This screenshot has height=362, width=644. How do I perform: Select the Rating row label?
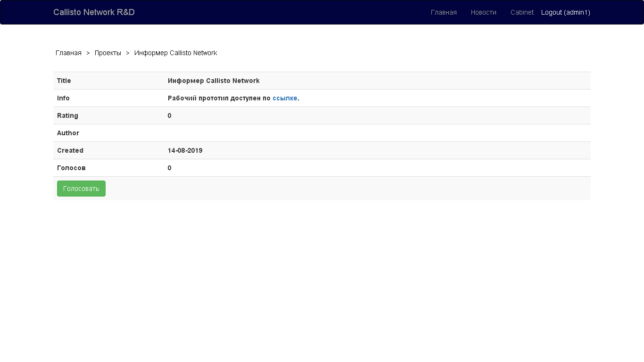point(67,115)
